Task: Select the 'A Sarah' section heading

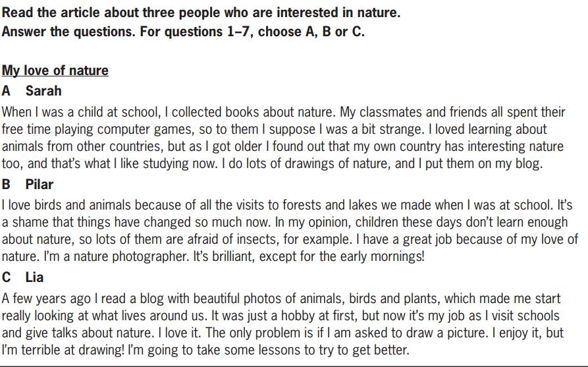Action: (32, 91)
